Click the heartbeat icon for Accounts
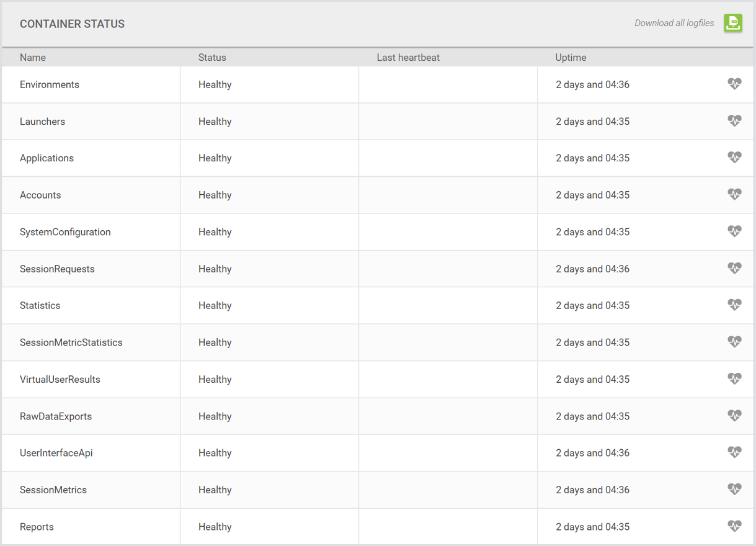The height and width of the screenshot is (546, 756). [734, 194]
